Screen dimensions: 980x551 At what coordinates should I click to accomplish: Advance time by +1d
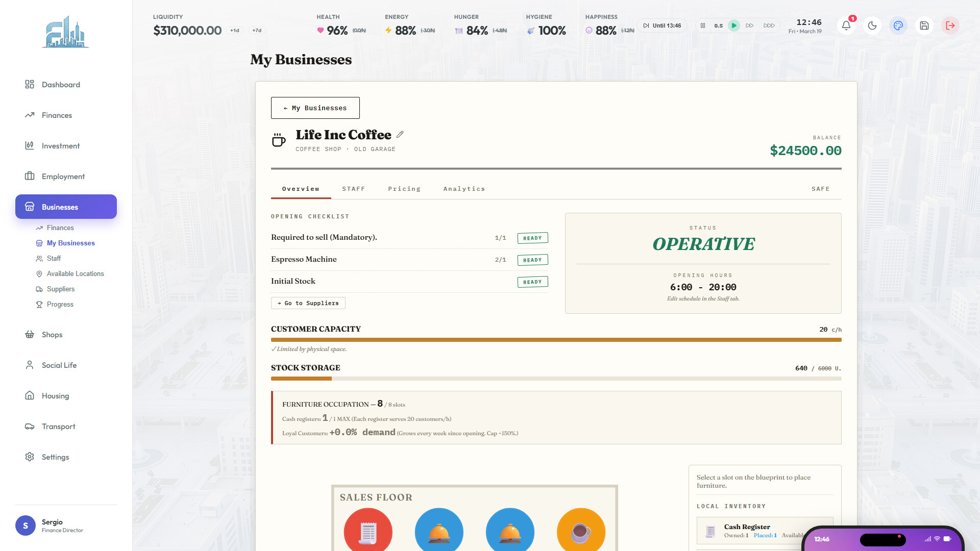235,31
